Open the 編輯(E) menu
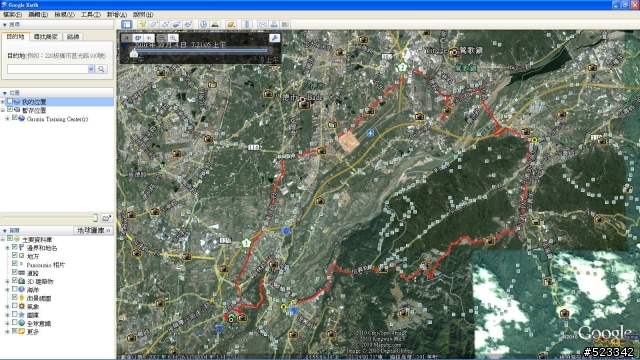Screen dimensions: 640x360 (x=38, y=14)
